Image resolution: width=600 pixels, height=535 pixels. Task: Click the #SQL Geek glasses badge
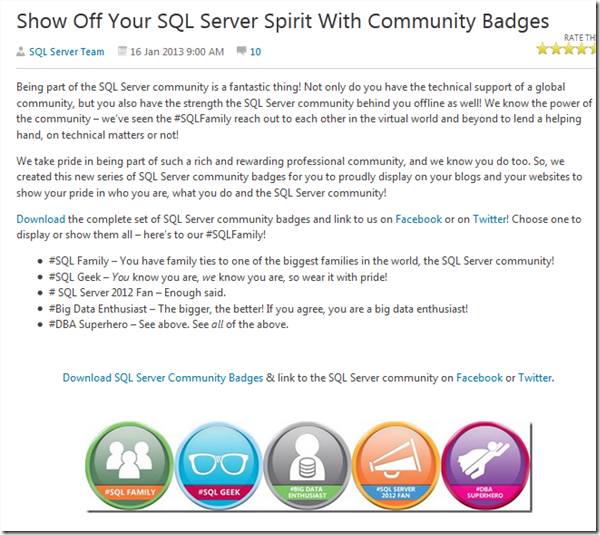click(218, 466)
